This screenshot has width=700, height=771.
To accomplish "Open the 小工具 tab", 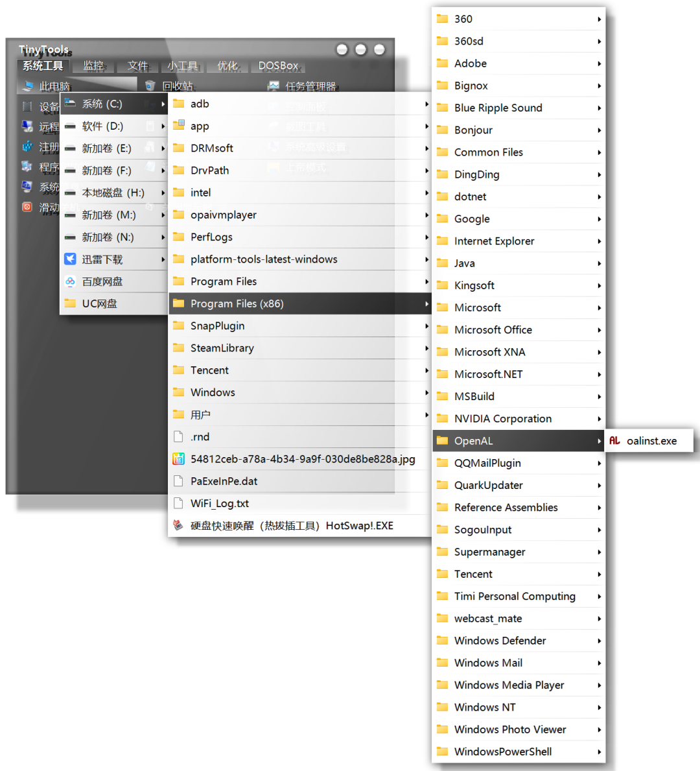I will [x=182, y=65].
